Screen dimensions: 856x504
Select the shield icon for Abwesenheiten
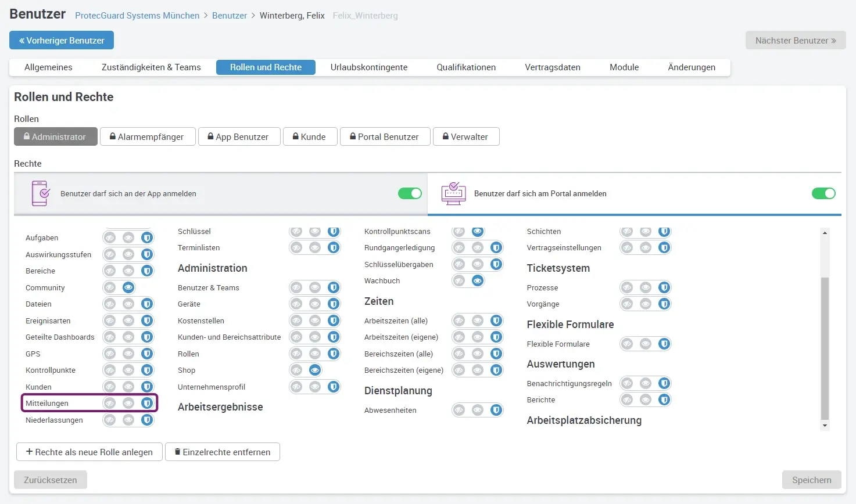pos(496,410)
